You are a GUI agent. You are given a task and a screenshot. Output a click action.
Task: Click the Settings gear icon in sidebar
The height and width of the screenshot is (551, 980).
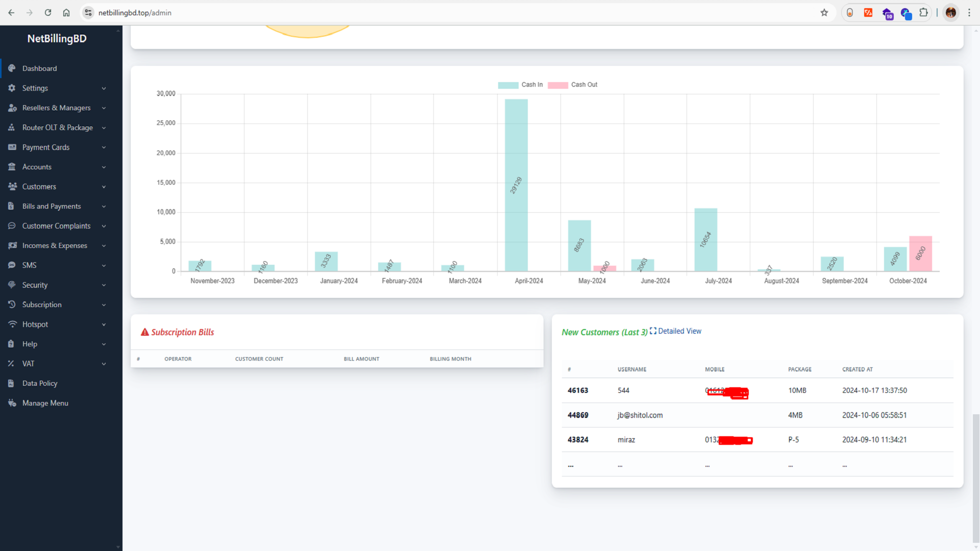[x=12, y=88]
